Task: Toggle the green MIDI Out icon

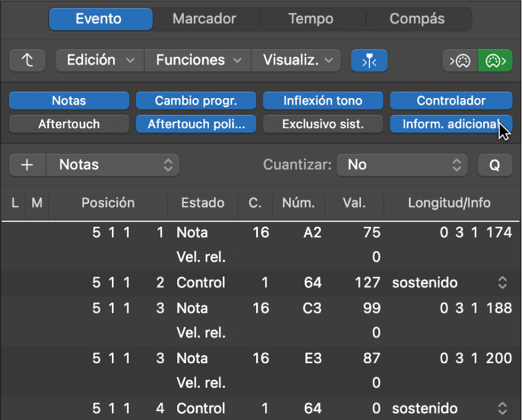Action: pyautogui.click(x=494, y=60)
